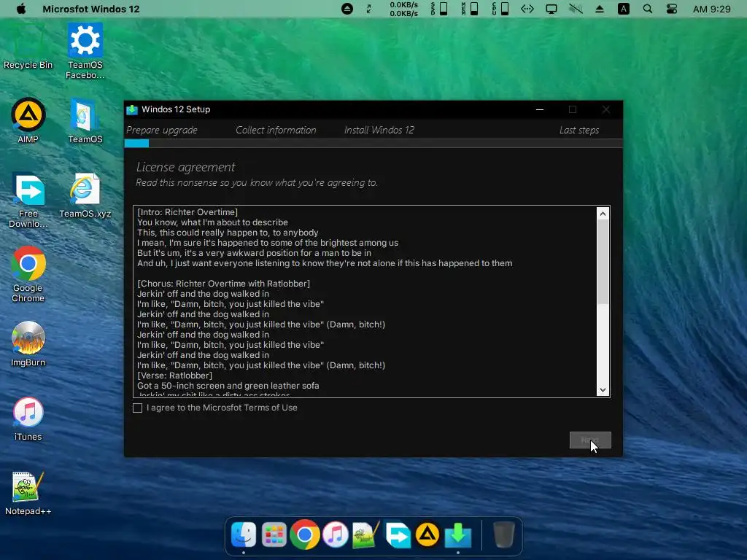Open the Microsfot Windos 12 menu
Screen dimensions: 747x560
click(91, 9)
